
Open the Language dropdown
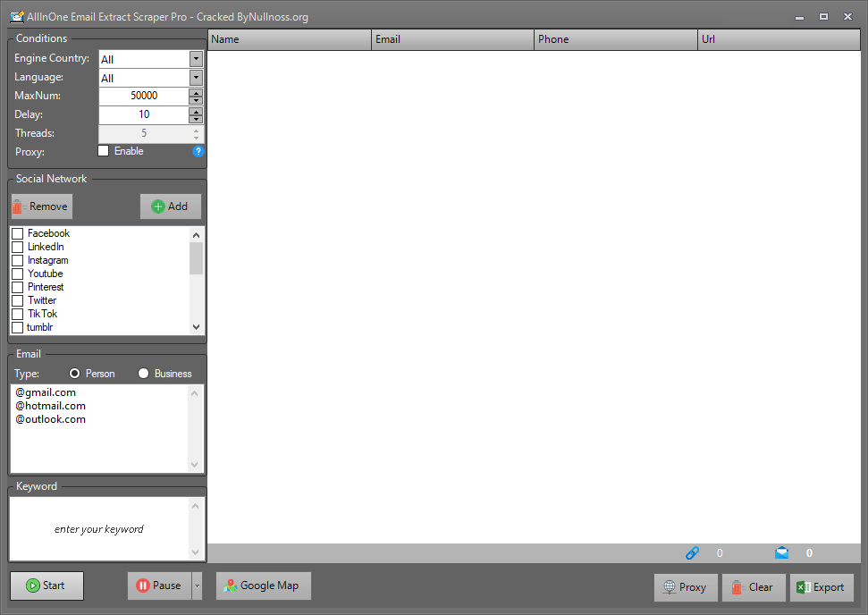tap(196, 78)
